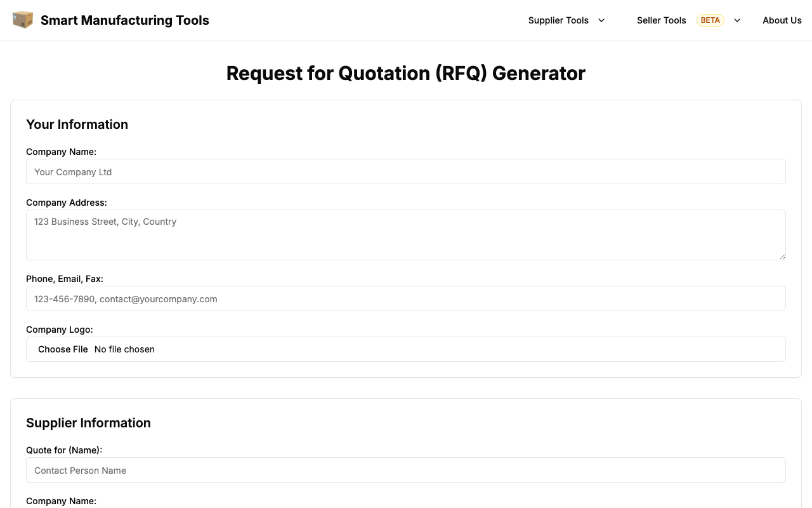The image size is (812, 508).
Task: Click the Request for Quotation Generator title
Action: 406,73
